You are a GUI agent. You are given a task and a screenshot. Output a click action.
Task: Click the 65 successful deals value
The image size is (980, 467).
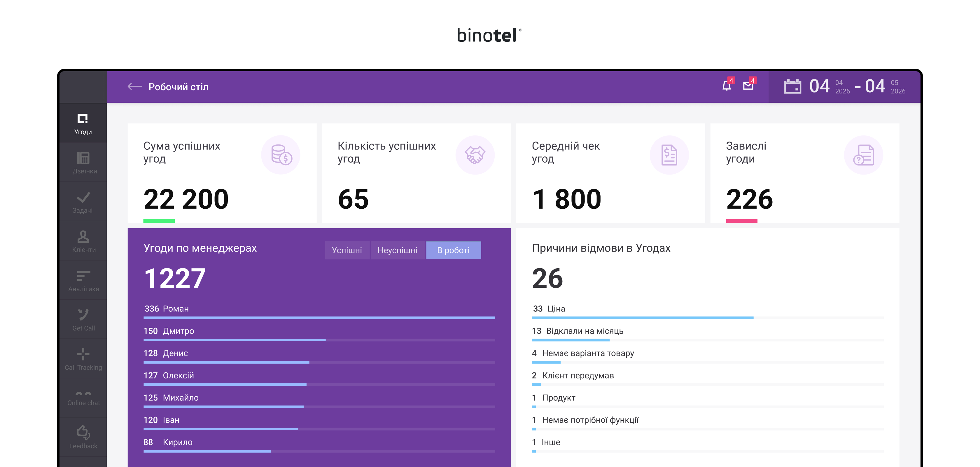pos(353,199)
